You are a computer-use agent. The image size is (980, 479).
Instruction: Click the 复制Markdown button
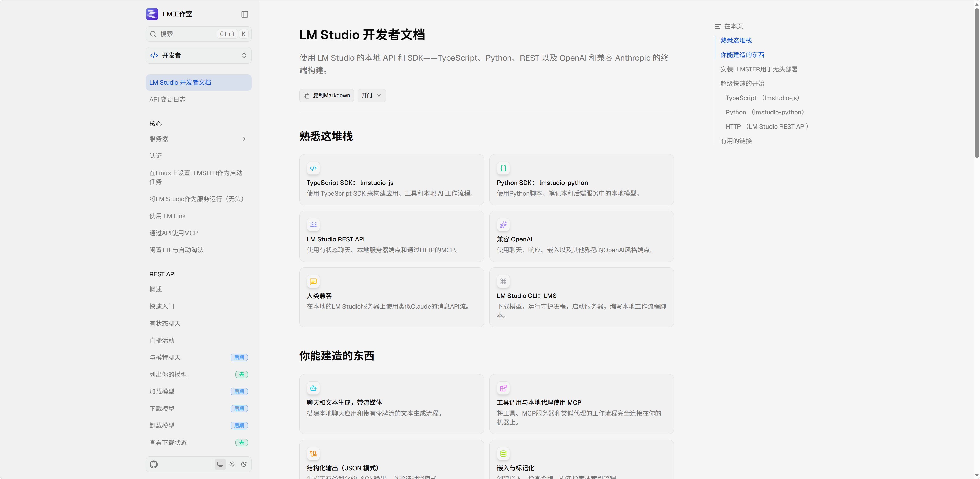click(327, 95)
